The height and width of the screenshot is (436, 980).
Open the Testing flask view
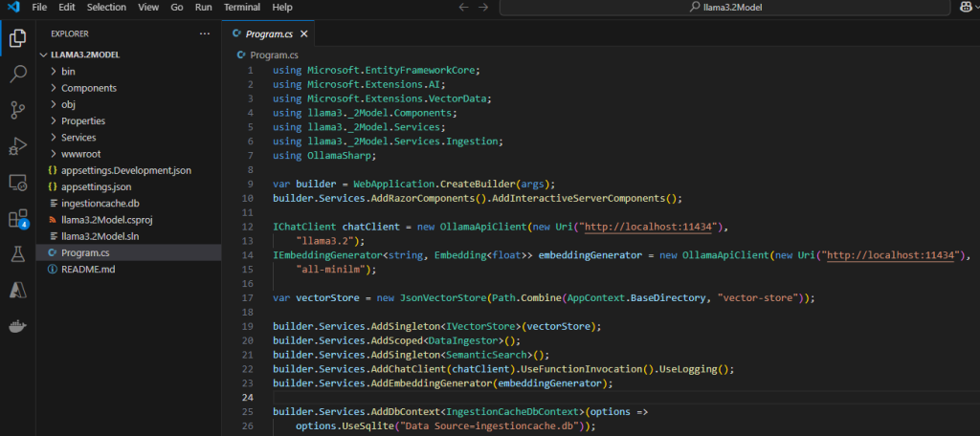click(x=17, y=254)
